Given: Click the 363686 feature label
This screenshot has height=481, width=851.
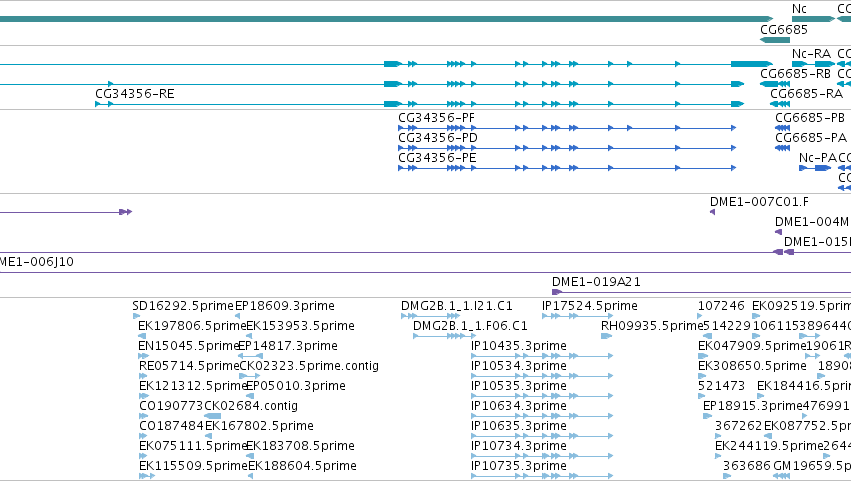Looking at the screenshot, I should click(x=747, y=466).
